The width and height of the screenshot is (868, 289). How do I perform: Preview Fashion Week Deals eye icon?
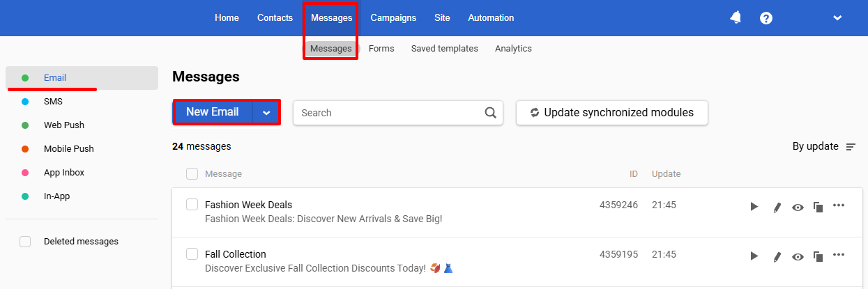click(x=798, y=206)
